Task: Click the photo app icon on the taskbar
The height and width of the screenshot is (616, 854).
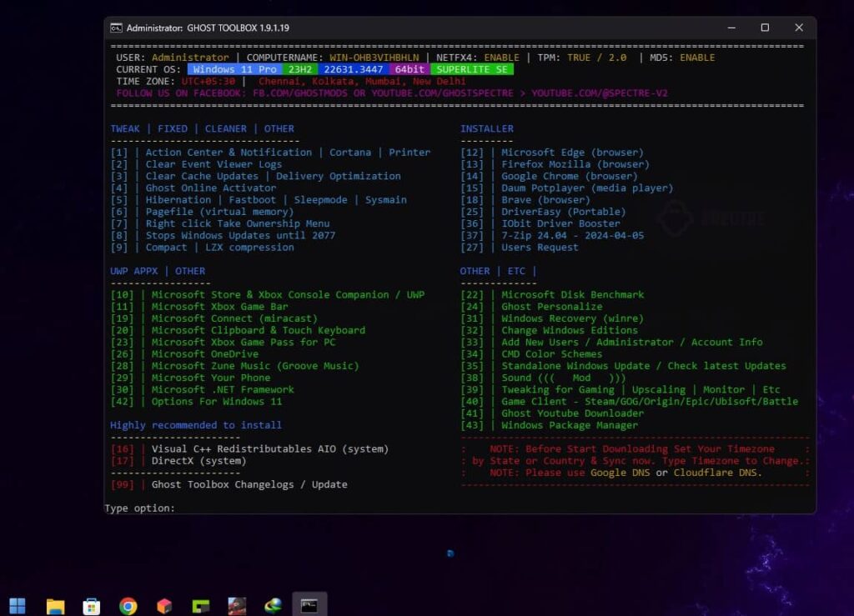Action: coord(237,605)
